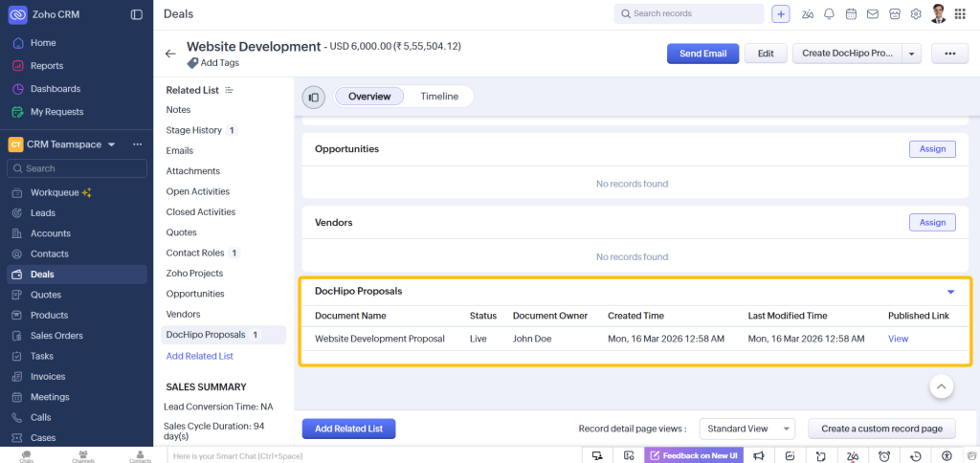Open the View published link

coord(898,339)
